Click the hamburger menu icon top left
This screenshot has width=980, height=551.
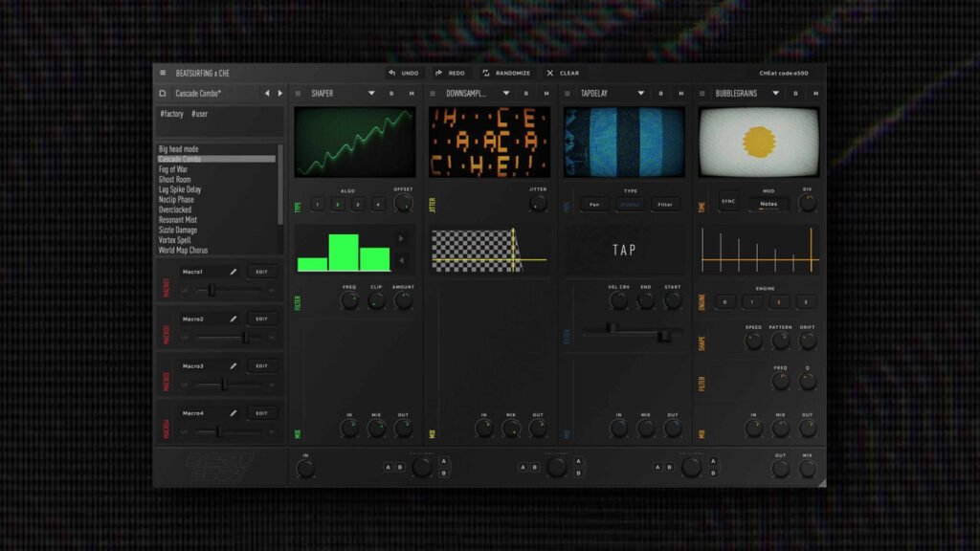pyautogui.click(x=163, y=73)
